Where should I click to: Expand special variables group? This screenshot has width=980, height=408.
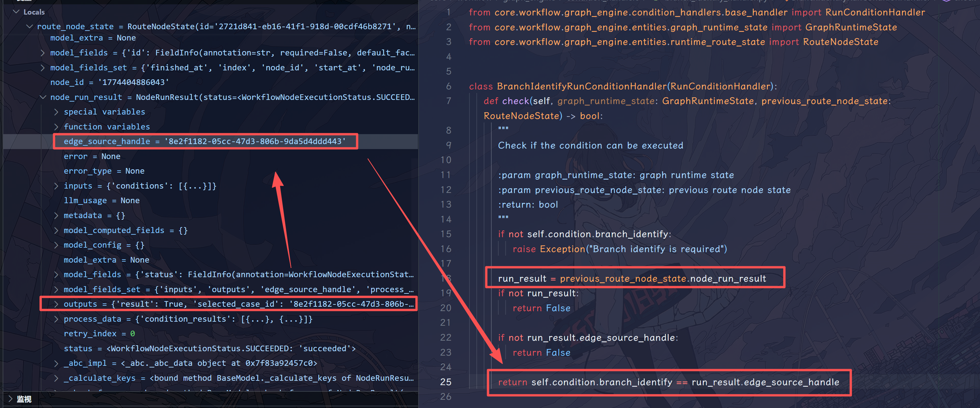point(56,112)
